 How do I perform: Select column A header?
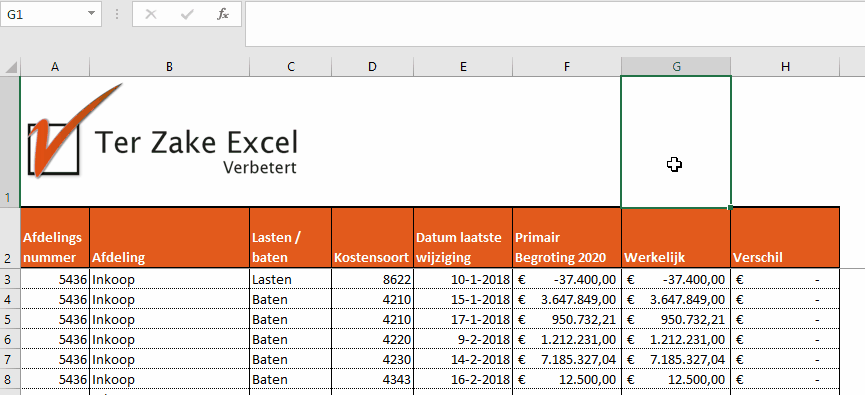pos(55,66)
